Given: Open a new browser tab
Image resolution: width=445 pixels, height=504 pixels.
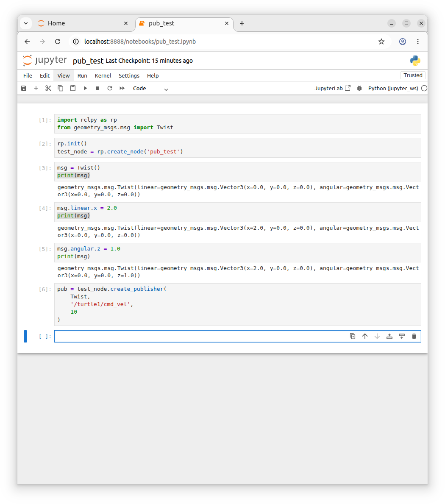Looking at the screenshot, I should point(242,23).
